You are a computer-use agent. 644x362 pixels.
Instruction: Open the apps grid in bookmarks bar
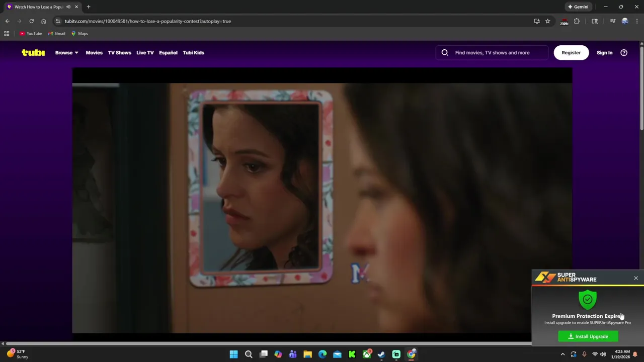click(x=7, y=34)
